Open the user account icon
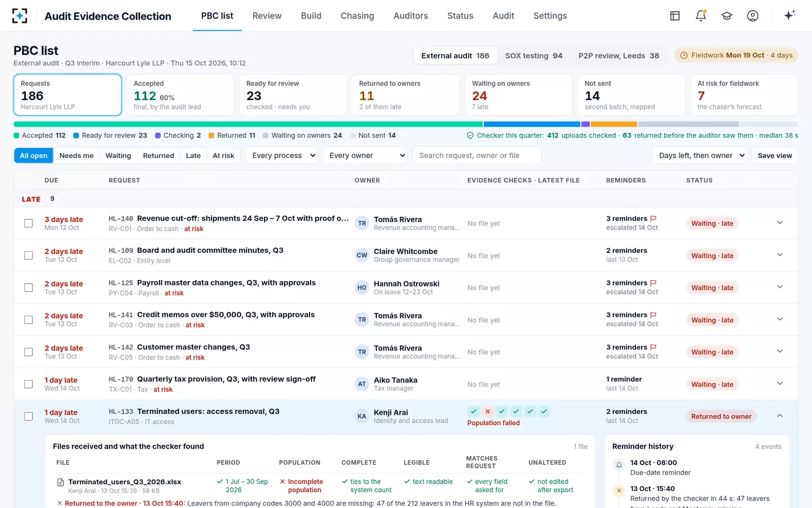The image size is (812, 508). (x=753, y=16)
